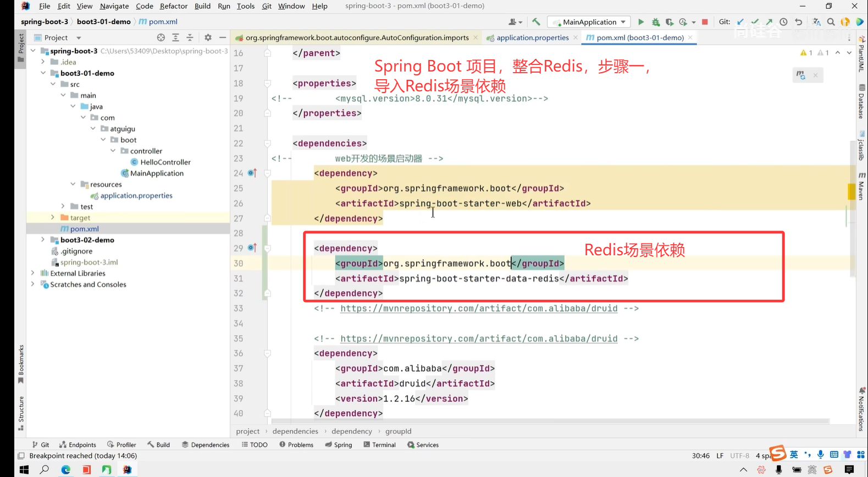Viewport: 868px width, 477px height.
Task: Fold the dependency block at line 24
Action: (x=267, y=173)
